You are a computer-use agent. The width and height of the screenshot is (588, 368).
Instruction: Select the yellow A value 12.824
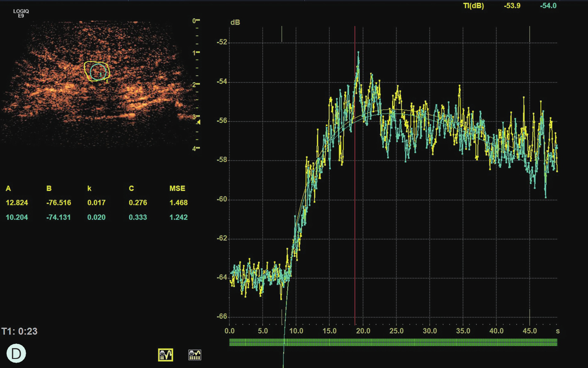[17, 202]
